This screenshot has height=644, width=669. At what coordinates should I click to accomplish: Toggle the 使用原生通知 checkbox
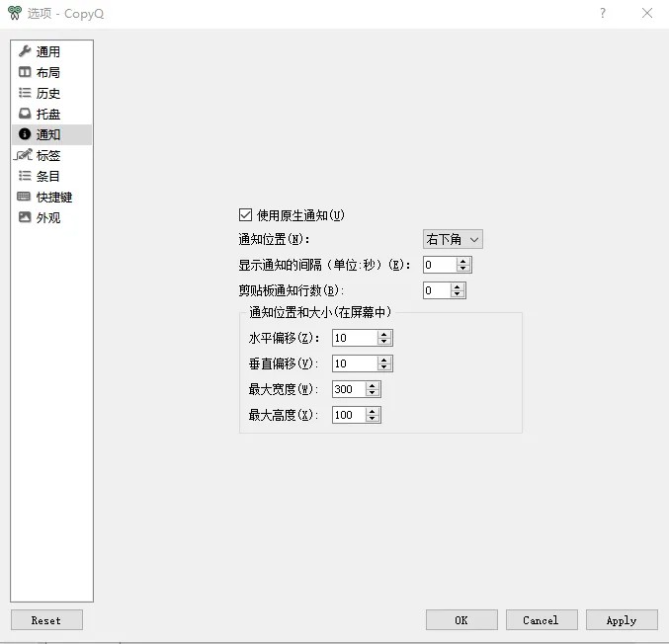(x=245, y=215)
